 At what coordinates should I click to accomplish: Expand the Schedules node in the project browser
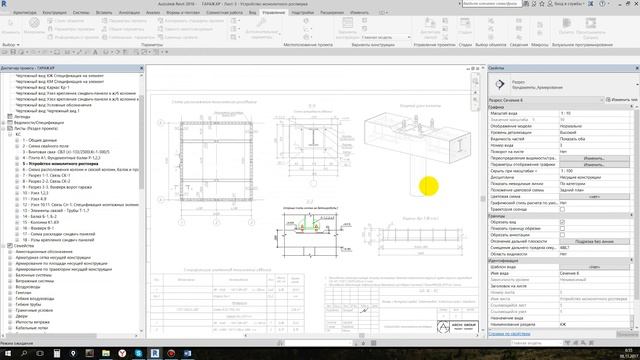click(4, 122)
